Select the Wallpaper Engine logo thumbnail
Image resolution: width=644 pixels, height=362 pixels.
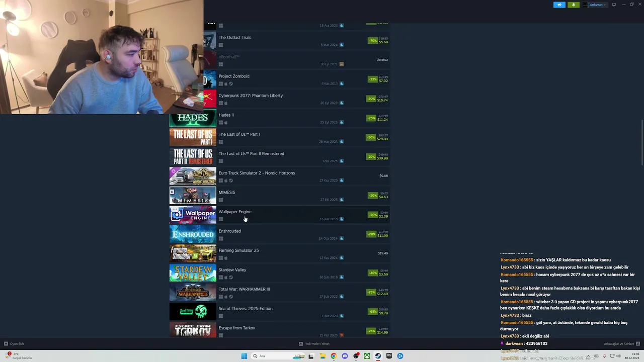193,215
